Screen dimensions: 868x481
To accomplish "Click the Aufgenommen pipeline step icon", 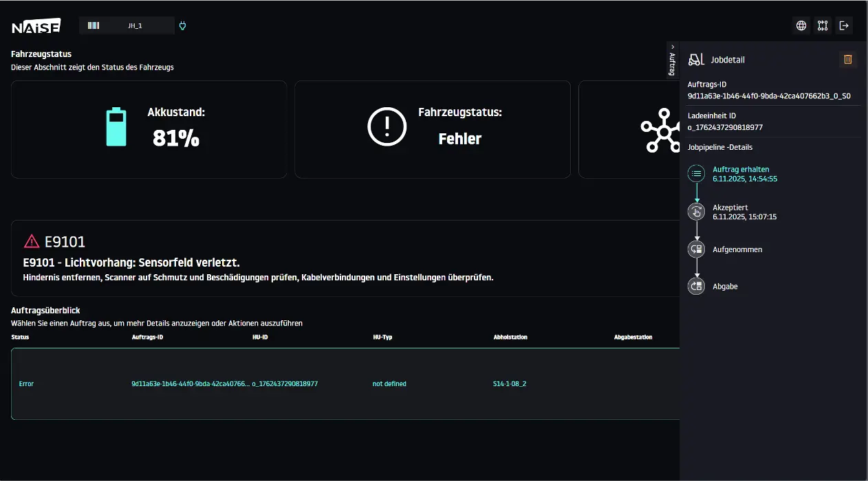I will (x=697, y=249).
